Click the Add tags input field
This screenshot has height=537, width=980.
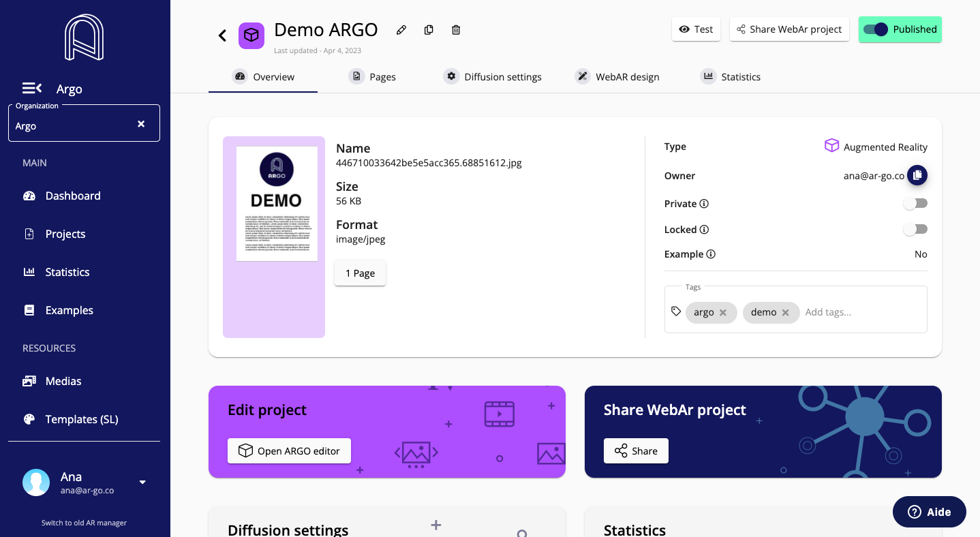click(x=862, y=312)
